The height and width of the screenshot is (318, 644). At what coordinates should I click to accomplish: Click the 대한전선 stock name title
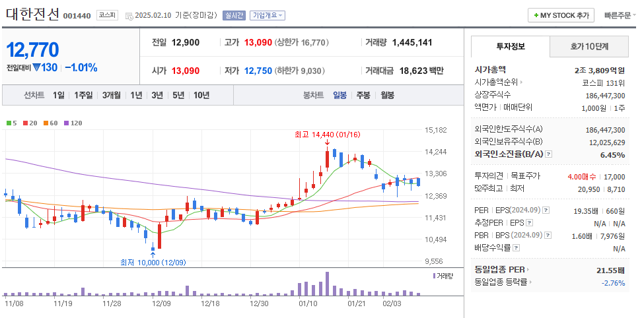click(32, 15)
